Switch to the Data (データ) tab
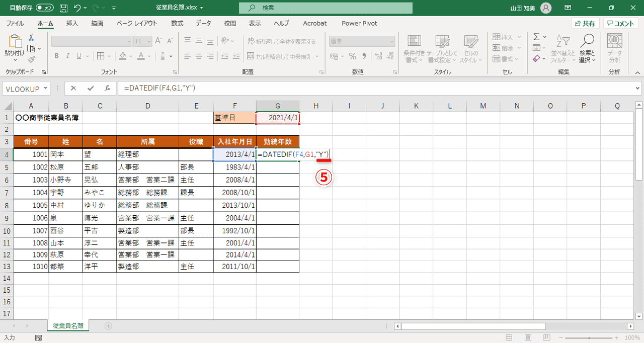 [204, 23]
